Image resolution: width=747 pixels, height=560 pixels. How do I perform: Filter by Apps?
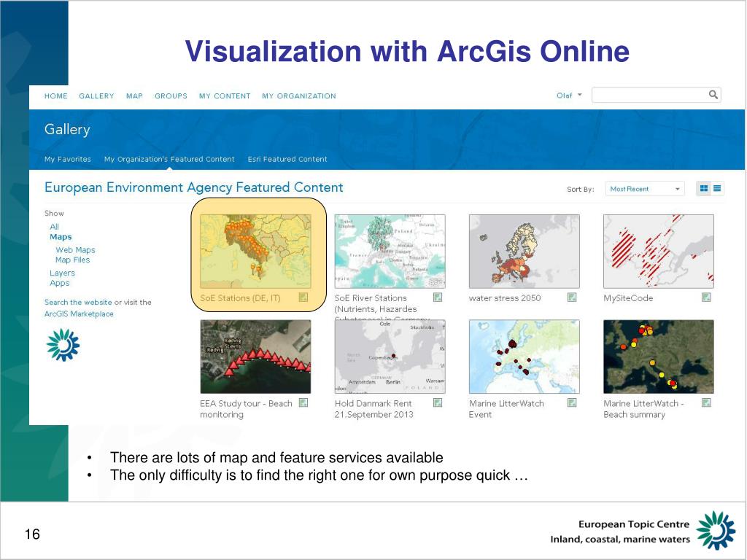click(x=60, y=283)
